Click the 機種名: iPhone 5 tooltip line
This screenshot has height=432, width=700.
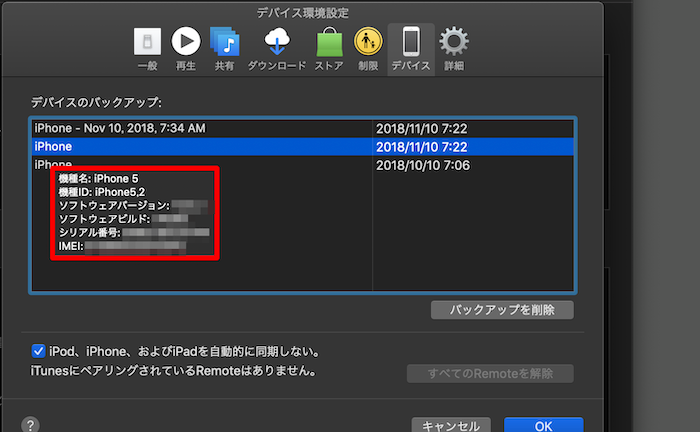98,179
